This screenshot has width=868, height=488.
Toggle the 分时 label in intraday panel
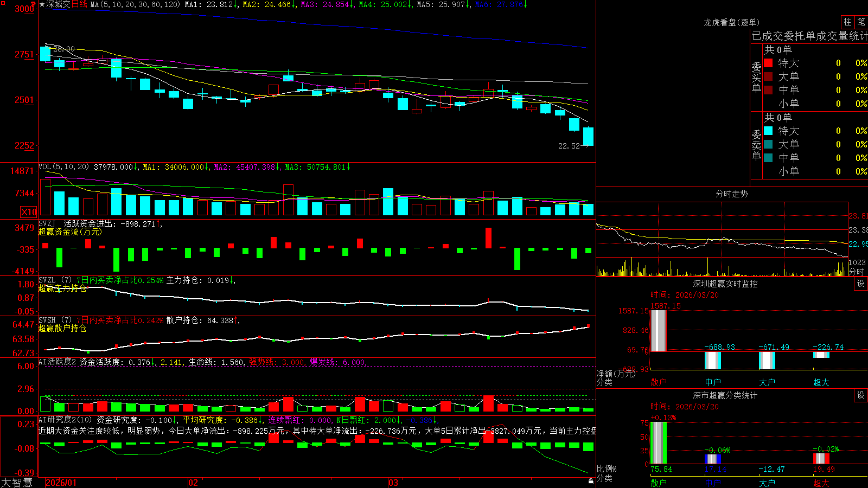pyautogui.click(x=857, y=272)
